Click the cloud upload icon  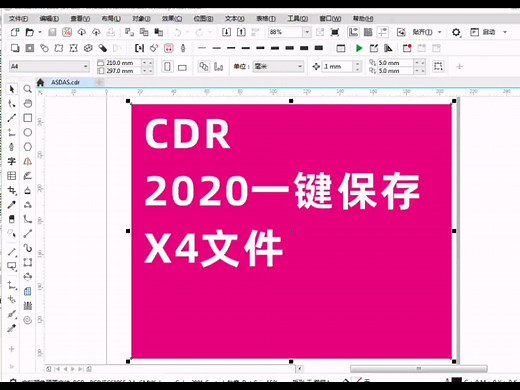pos(96,32)
